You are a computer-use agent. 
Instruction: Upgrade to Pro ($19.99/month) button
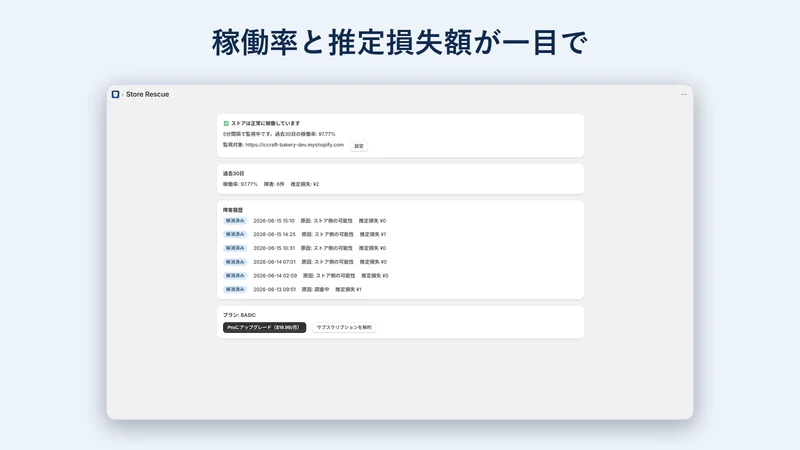tap(264, 328)
